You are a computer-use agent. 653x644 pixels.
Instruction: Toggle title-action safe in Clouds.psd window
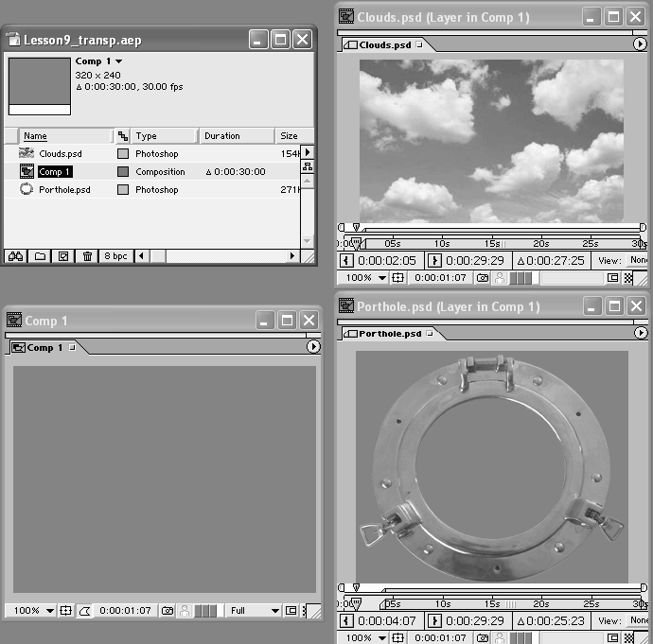point(398,278)
